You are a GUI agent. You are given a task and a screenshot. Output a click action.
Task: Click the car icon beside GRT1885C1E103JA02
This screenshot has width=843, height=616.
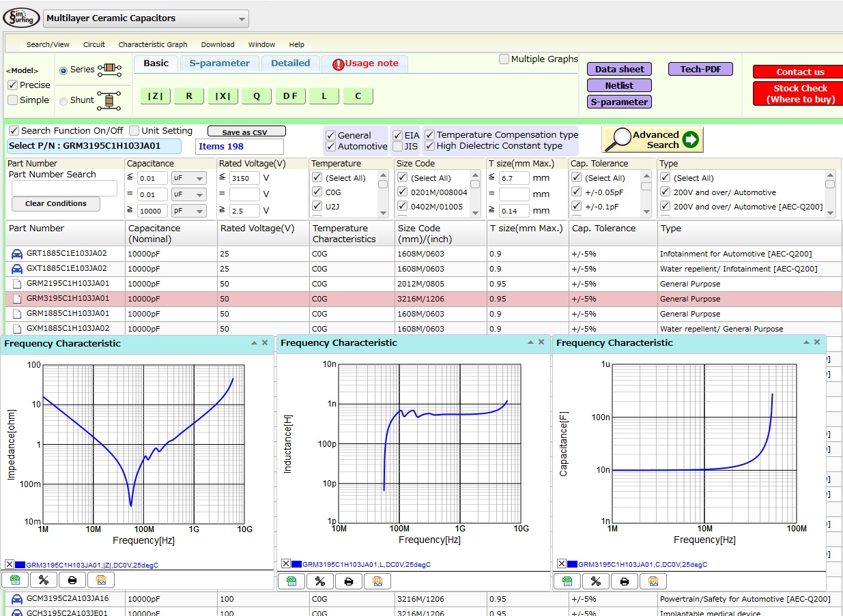click(x=17, y=254)
